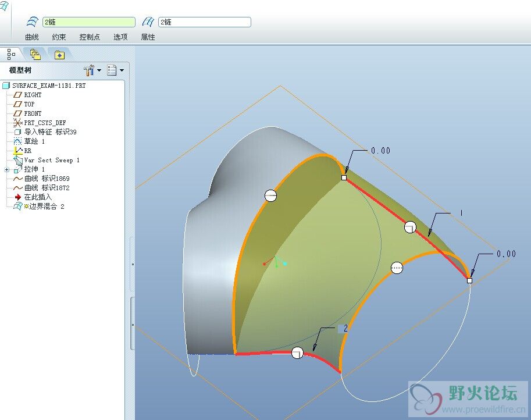Select the RIGHT datum plane
The height and width of the screenshot is (420, 531).
[x=33, y=95]
